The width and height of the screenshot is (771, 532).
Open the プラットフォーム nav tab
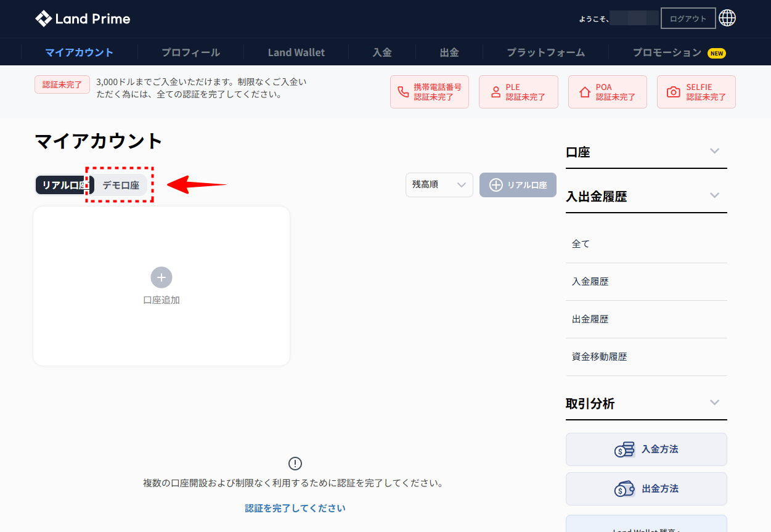point(546,52)
